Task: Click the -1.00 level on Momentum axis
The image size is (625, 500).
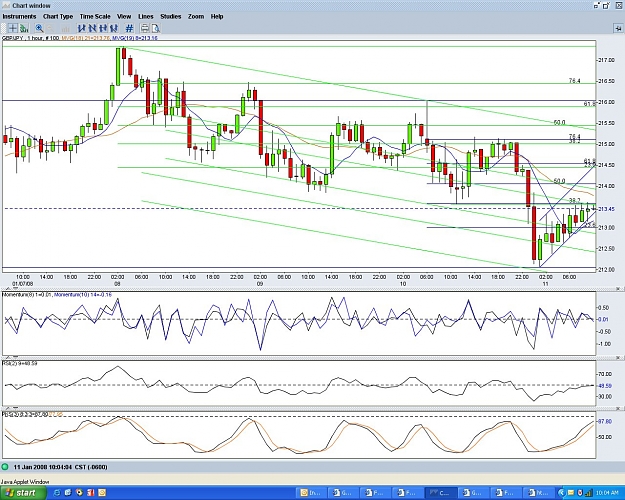Action: coord(604,344)
